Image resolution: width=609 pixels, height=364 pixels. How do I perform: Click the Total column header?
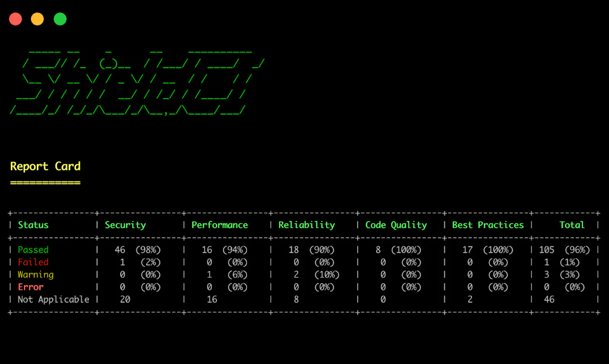click(x=572, y=225)
